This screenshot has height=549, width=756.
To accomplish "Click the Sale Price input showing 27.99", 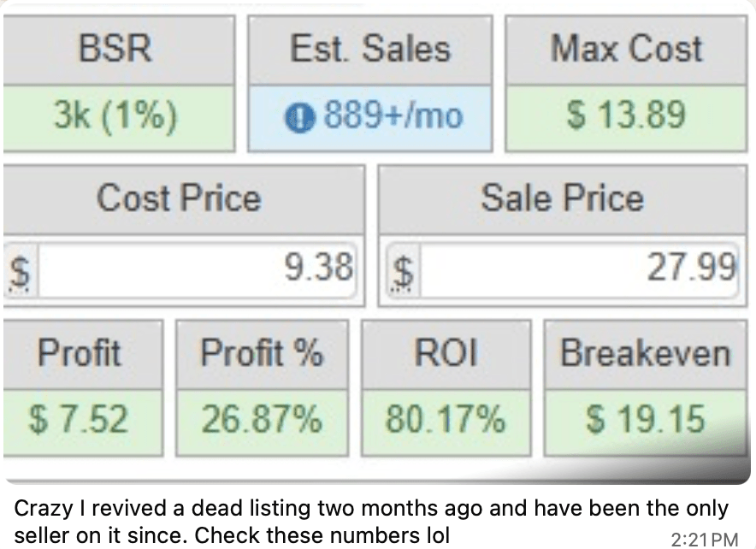I will click(x=577, y=270).
